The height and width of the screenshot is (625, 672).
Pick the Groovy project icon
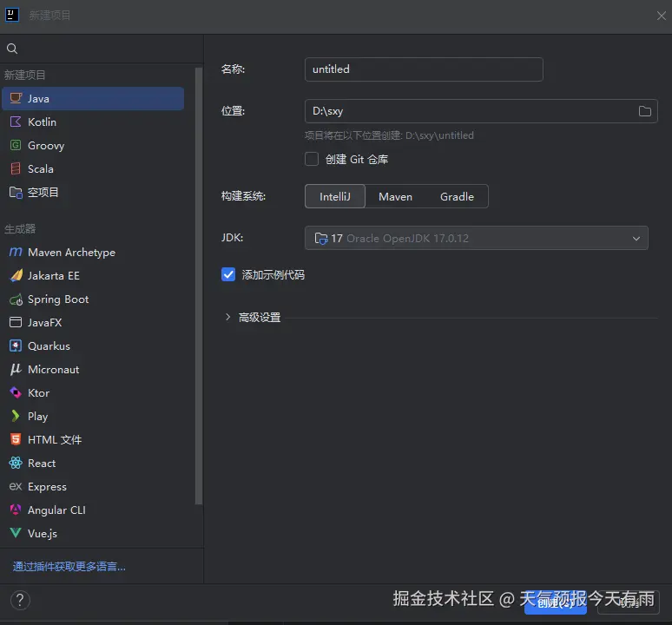coord(16,145)
